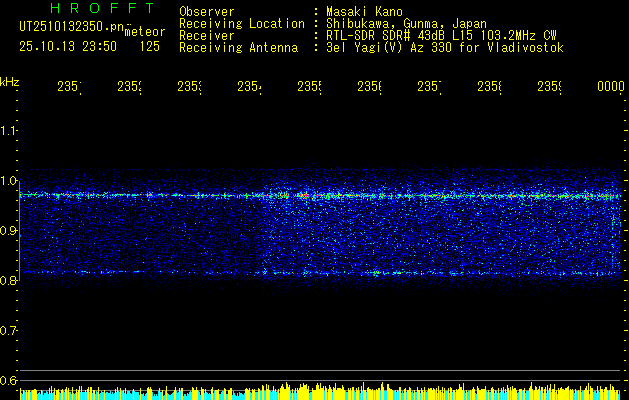
Task: Click the Receiving Antenna label
Action: tap(238, 48)
